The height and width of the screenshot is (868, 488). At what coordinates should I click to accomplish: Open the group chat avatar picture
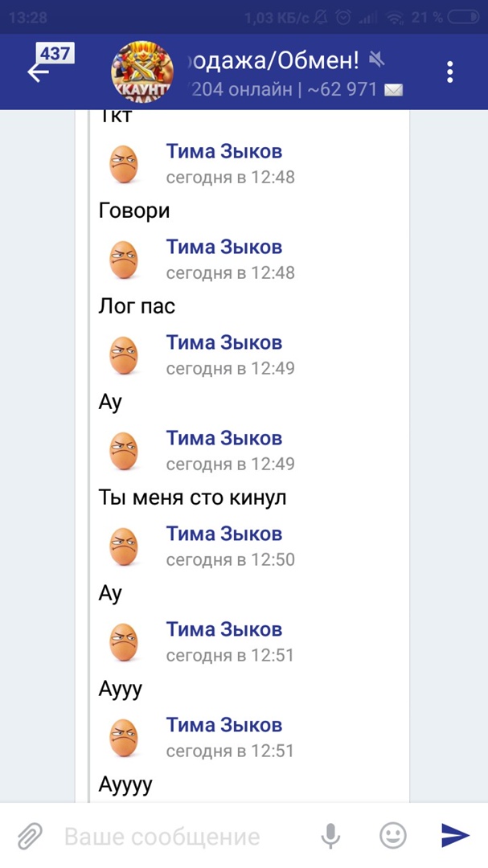(x=141, y=72)
